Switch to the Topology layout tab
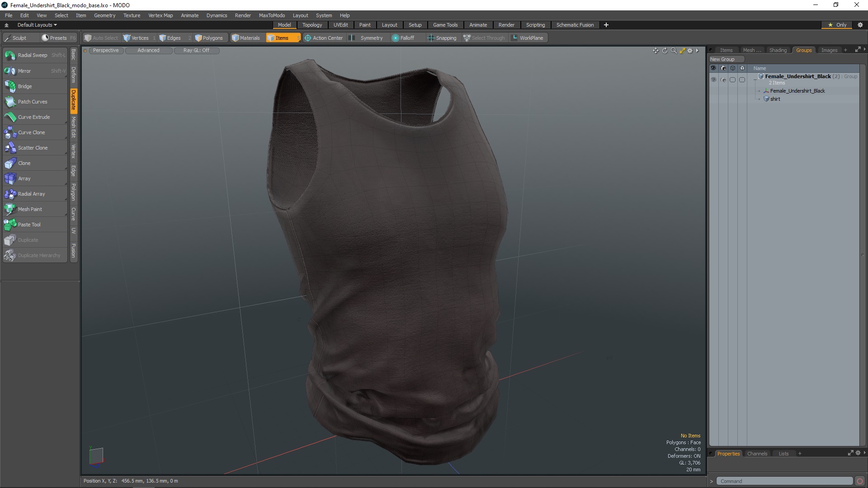868x488 pixels. pyautogui.click(x=312, y=25)
